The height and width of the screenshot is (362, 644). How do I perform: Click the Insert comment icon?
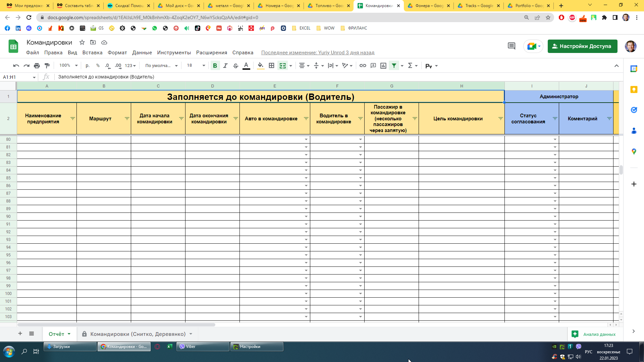click(x=373, y=66)
